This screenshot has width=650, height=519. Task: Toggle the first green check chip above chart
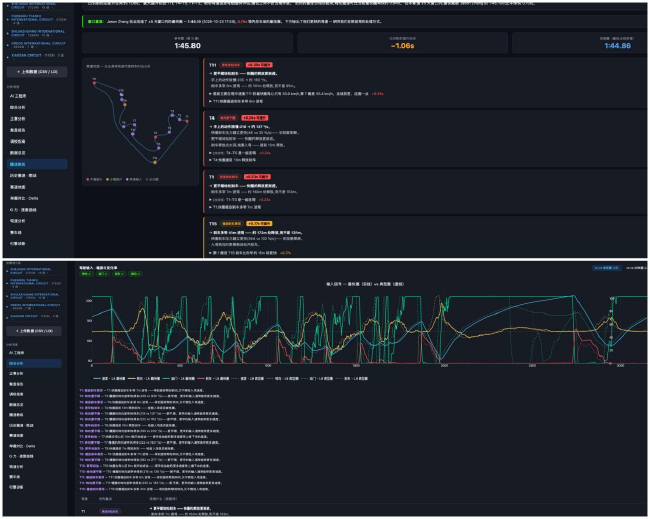point(86,274)
